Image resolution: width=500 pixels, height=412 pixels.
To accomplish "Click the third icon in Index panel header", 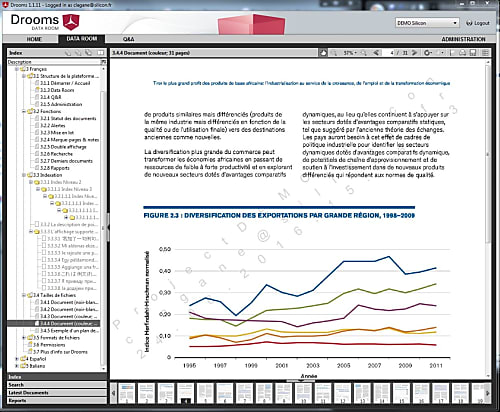I will (x=89, y=53).
